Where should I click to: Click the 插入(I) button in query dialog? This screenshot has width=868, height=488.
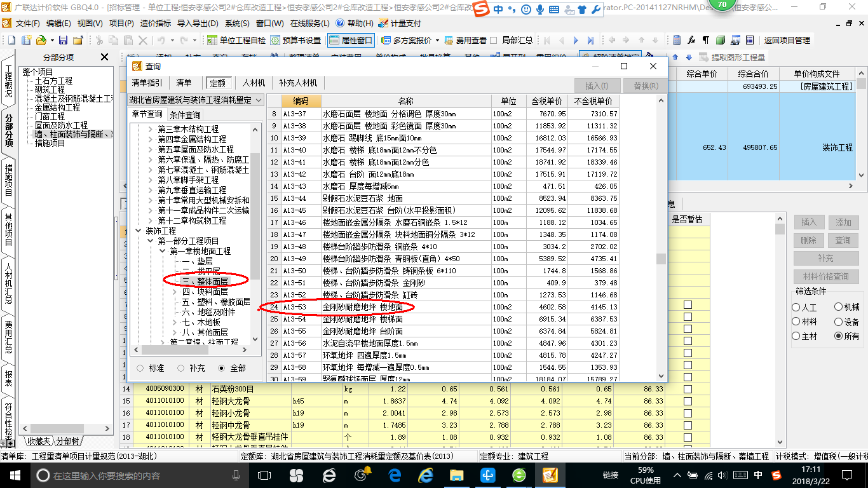[x=597, y=86]
